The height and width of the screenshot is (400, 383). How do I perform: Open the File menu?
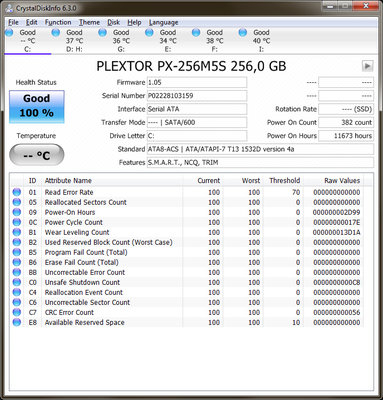13,22
